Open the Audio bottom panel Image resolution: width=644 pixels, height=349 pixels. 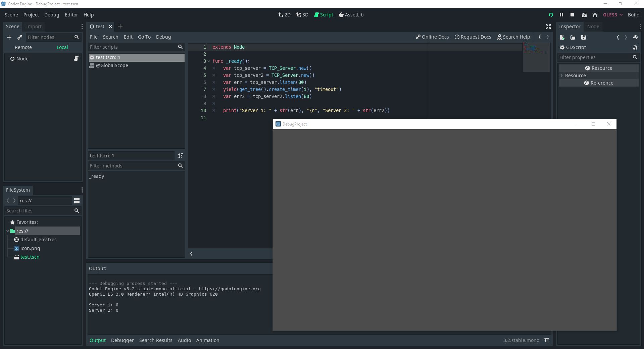click(x=184, y=340)
